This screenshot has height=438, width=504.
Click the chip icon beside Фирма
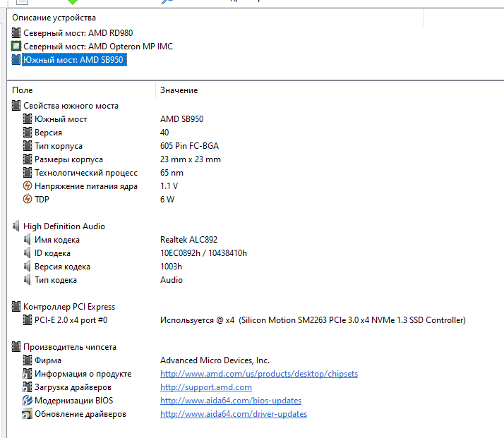click(x=28, y=360)
